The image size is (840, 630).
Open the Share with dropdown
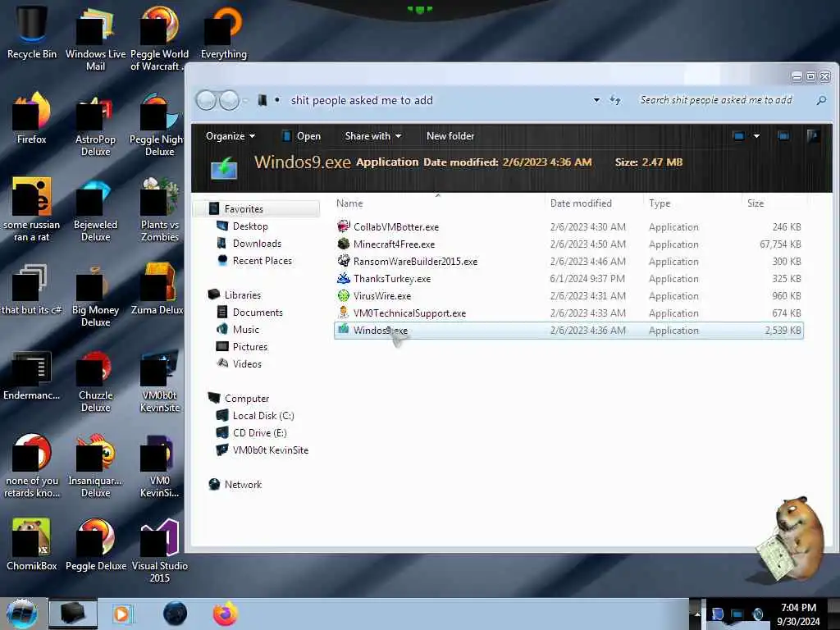coord(373,136)
